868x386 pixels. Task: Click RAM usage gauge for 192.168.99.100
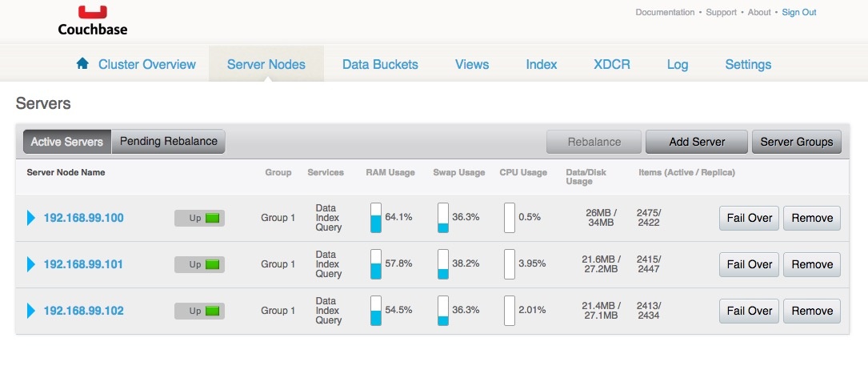pos(376,218)
